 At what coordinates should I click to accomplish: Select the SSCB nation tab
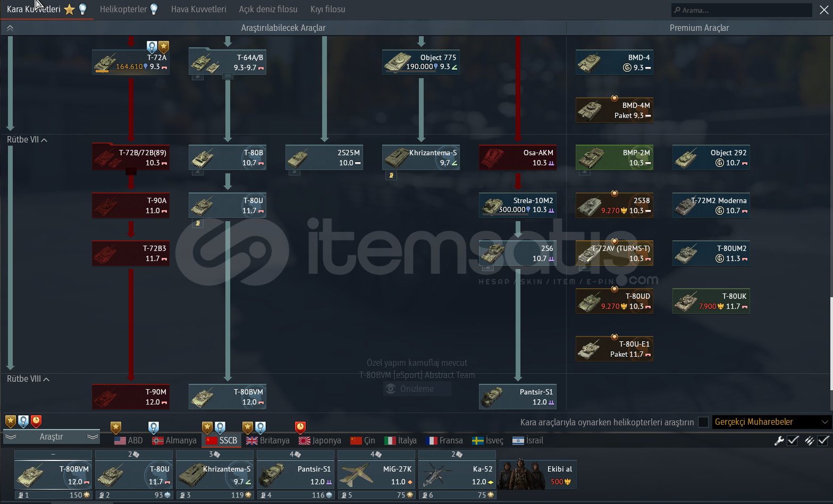point(222,440)
